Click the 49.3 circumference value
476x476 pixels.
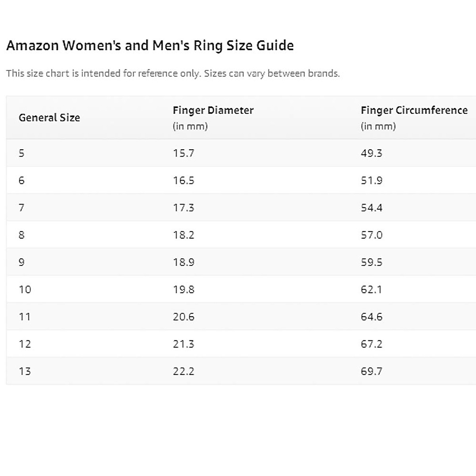tap(371, 153)
